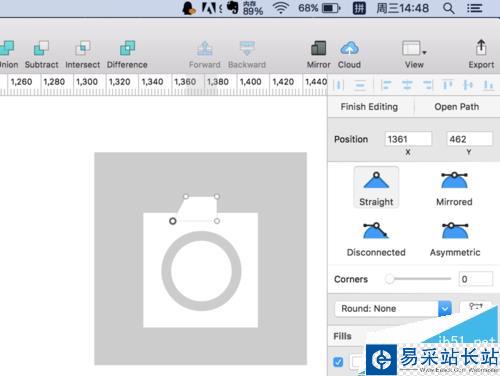Click the QQ penguin menu bar icon

(188, 8)
